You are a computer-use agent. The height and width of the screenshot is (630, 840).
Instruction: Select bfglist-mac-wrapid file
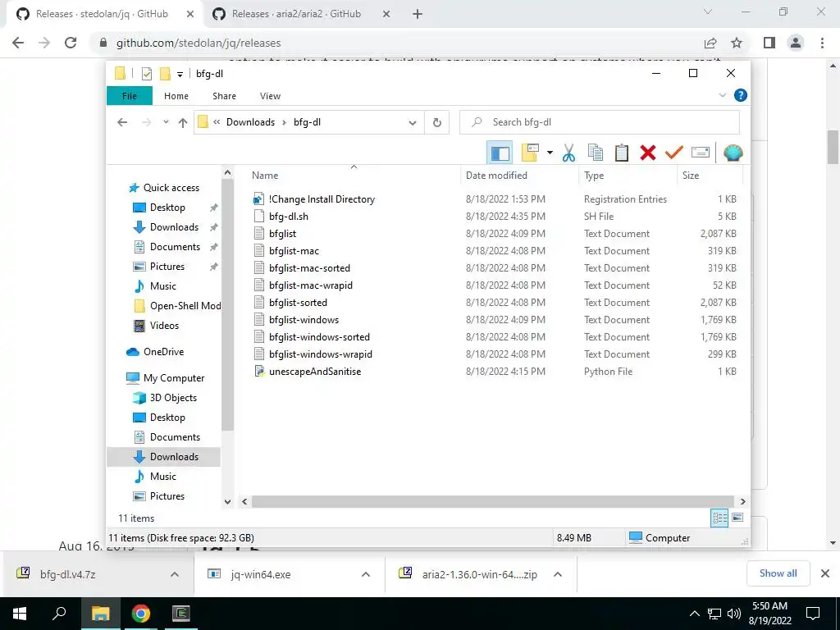click(311, 285)
